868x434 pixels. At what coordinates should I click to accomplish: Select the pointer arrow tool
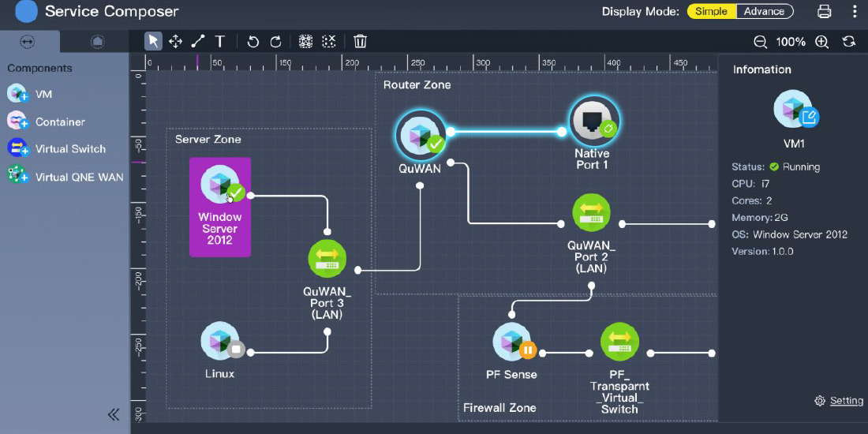coord(154,41)
